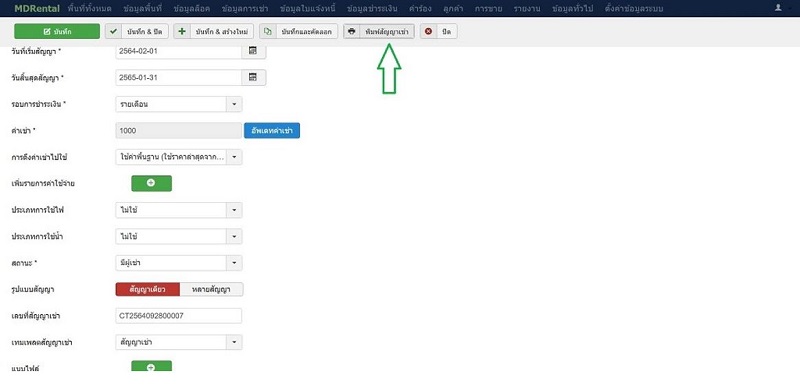Open the ลูกค้า menu
This screenshot has width=800, height=391.
point(454,9)
